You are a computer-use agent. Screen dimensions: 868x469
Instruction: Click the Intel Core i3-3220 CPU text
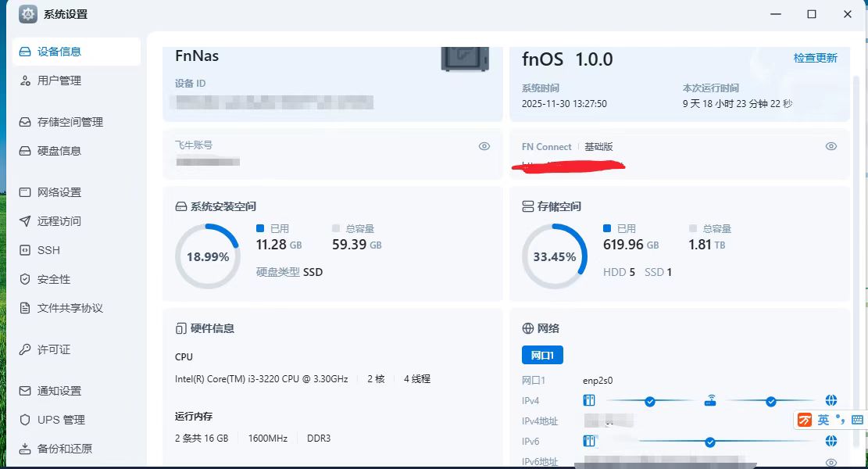click(261, 379)
